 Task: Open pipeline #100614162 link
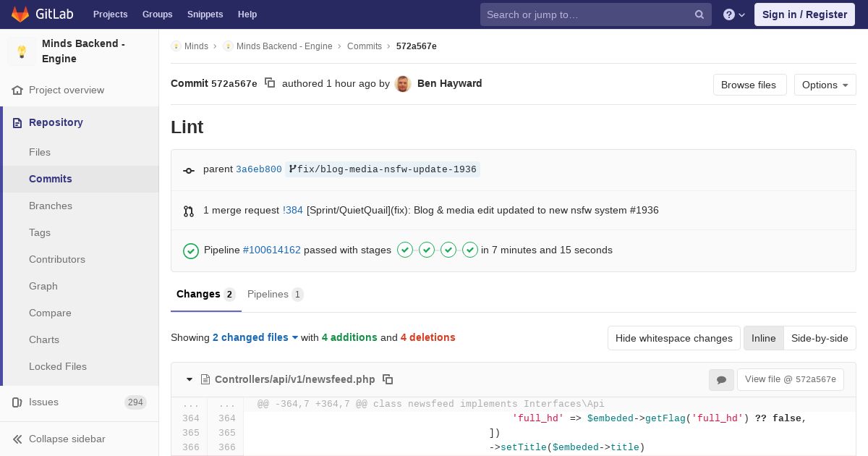coord(272,250)
